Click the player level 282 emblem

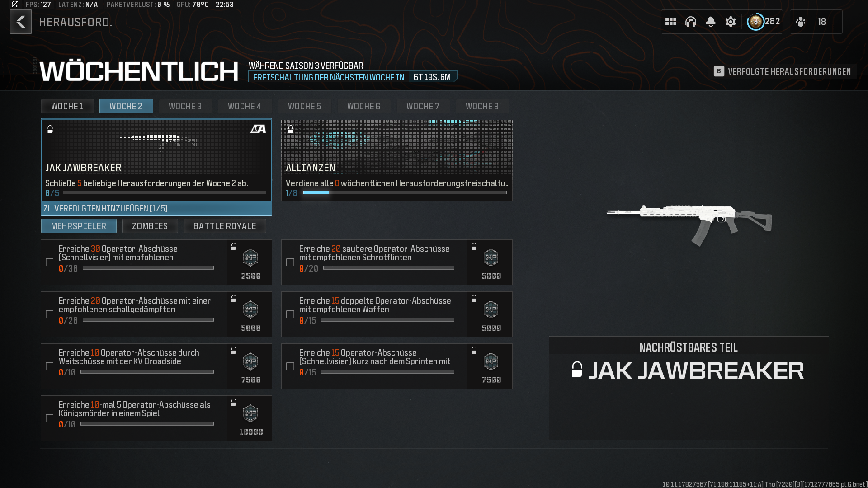755,22
